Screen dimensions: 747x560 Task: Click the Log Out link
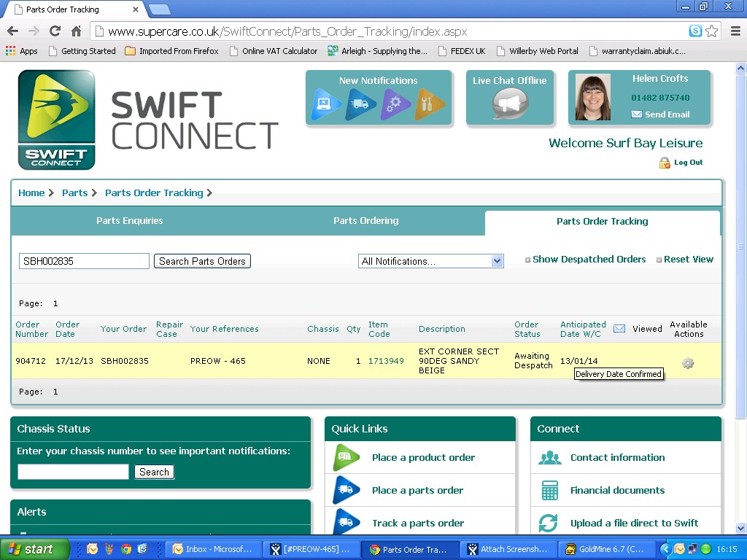[x=688, y=163]
